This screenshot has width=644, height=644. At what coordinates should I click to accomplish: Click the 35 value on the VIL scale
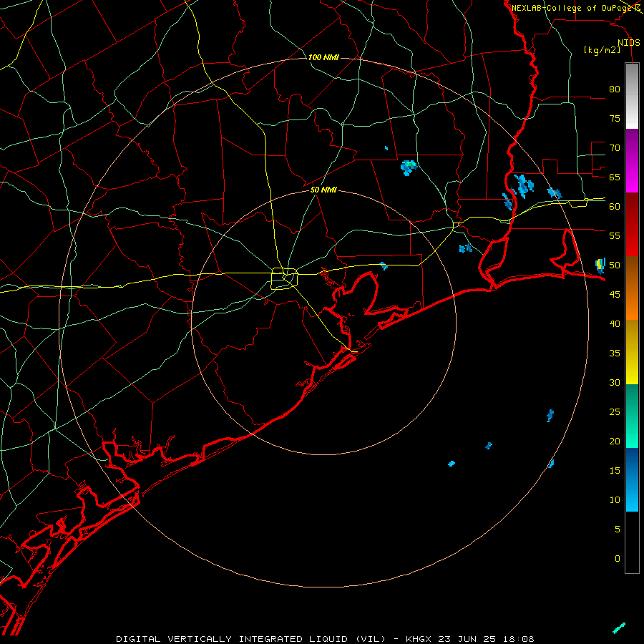[615, 353]
